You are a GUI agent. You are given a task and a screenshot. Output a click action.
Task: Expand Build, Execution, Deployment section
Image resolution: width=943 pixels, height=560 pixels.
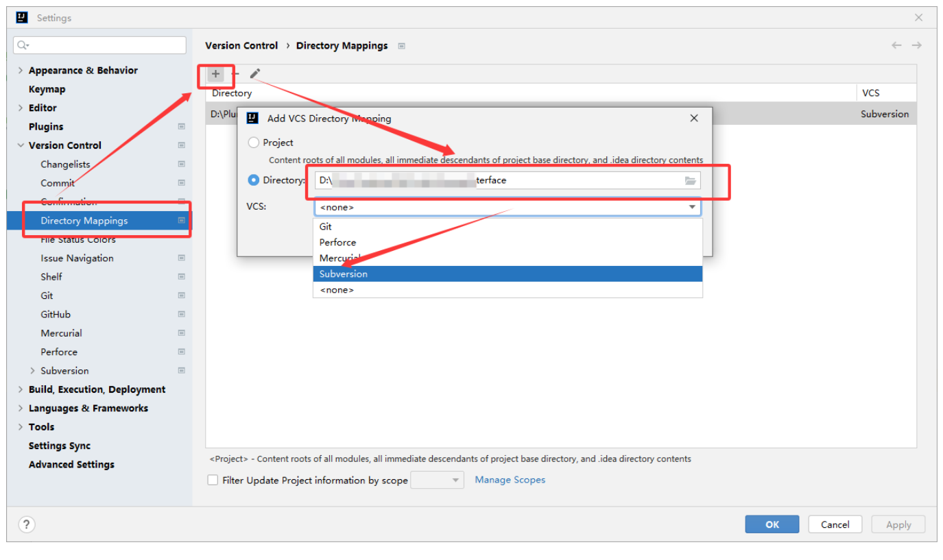tap(20, 389)
